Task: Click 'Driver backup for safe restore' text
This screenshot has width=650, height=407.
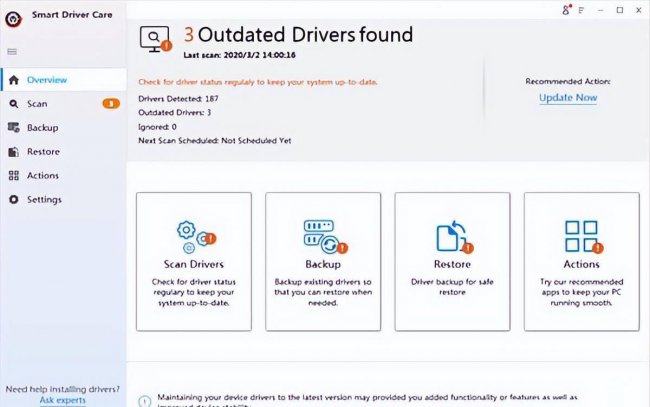Action: click(452, 287)
